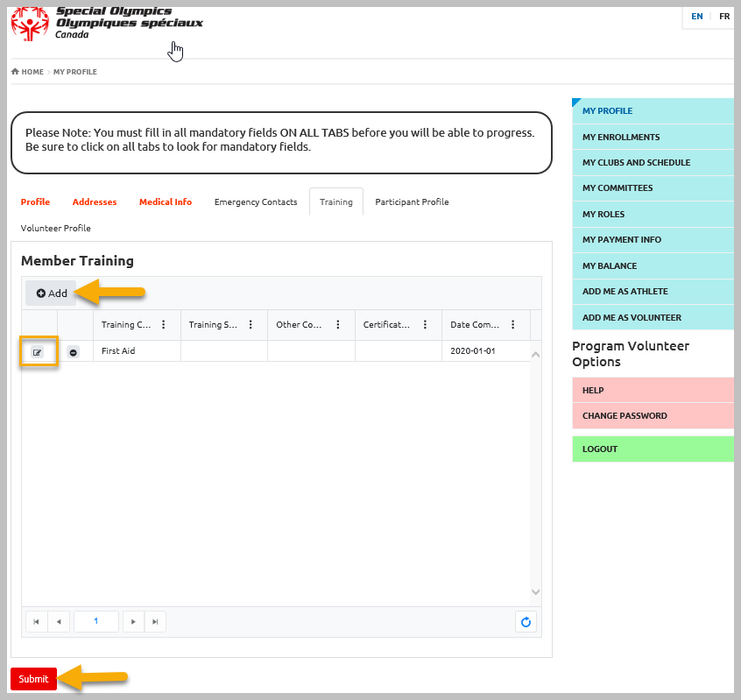
Task: Open Other Co... column options menu
Action: 338,324
